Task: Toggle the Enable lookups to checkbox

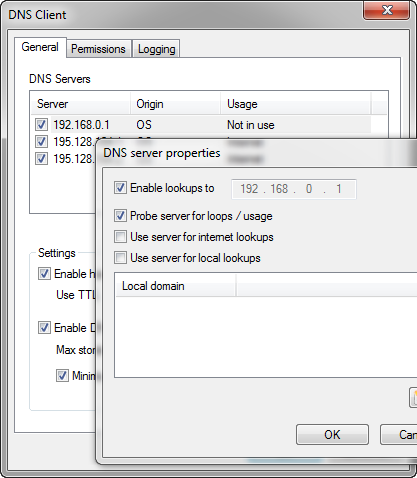Action: (120, 188)
